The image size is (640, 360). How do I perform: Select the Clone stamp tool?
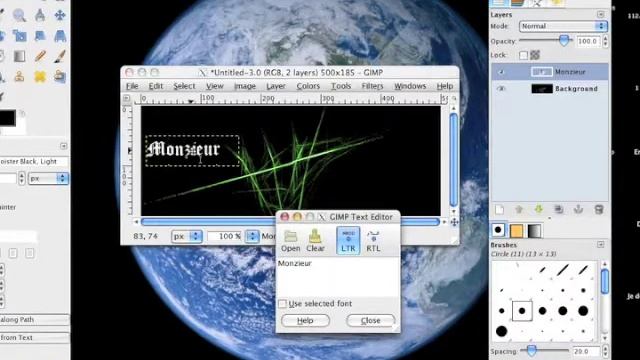point(19,76)
